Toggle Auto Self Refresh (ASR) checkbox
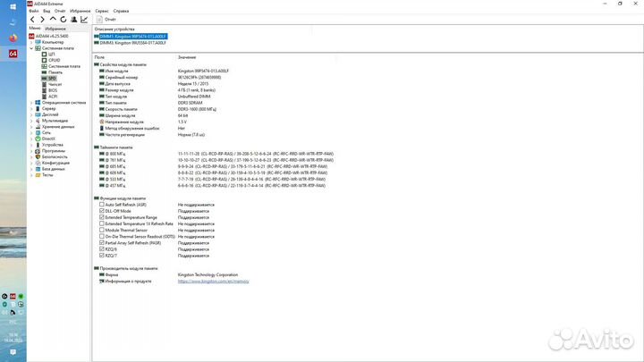This screenshot has height=362, width=644. pyautogui.click(x=101, y=205)
